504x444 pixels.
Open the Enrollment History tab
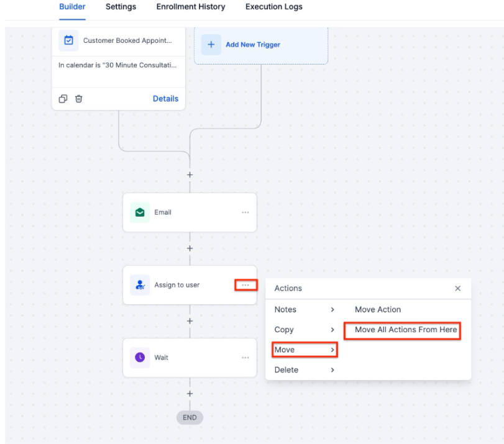191,7
